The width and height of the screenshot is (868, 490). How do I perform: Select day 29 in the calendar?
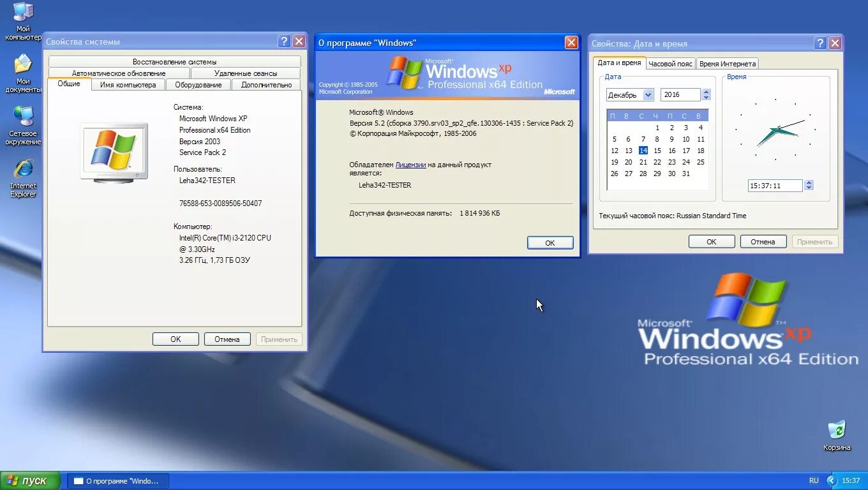pos(657,174)
